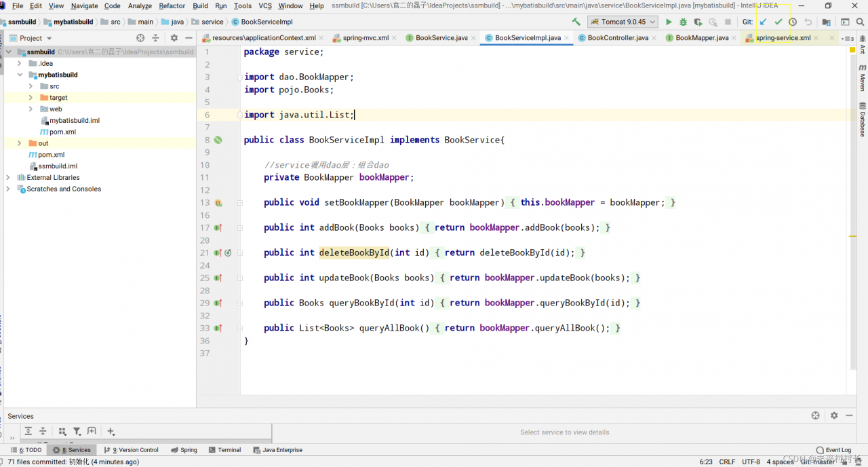Unfold the addBook method on line 17
This screenshot has height=467, width=868.
pyautogui.click(x=240, y=227)
